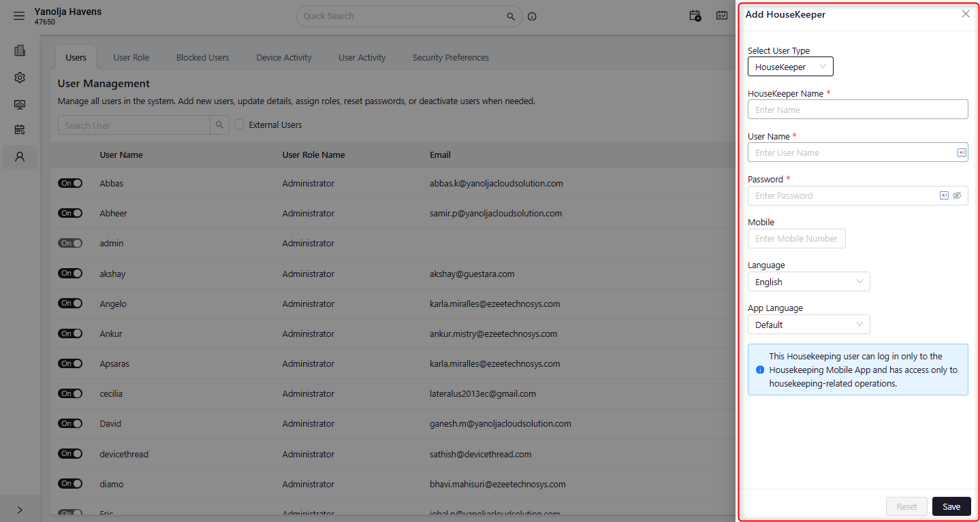Viewport: 980px width, 522px height.
Task: Click the Search User magnifier button
Action: click(219, 125)
